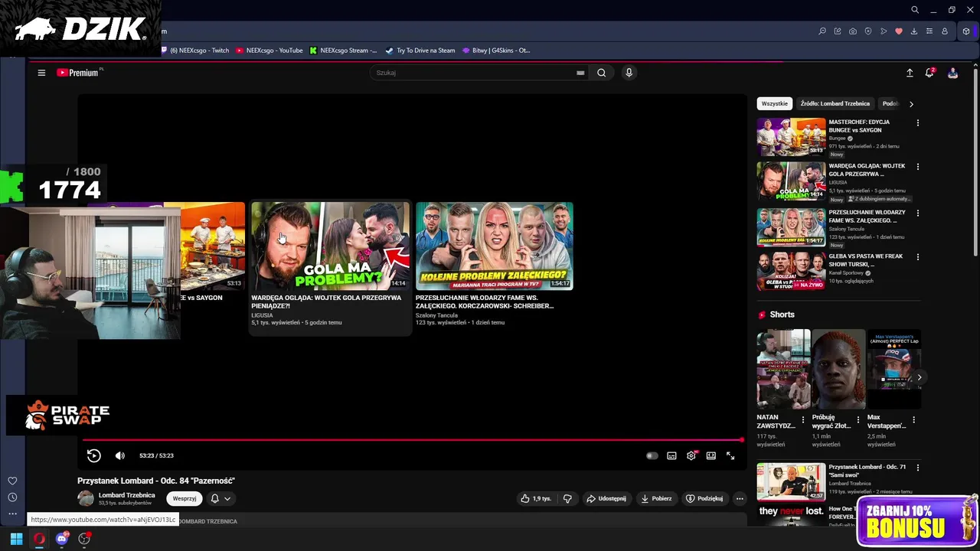
Task: Toggle subtitles/captions in the player
Action: [671, 455]
